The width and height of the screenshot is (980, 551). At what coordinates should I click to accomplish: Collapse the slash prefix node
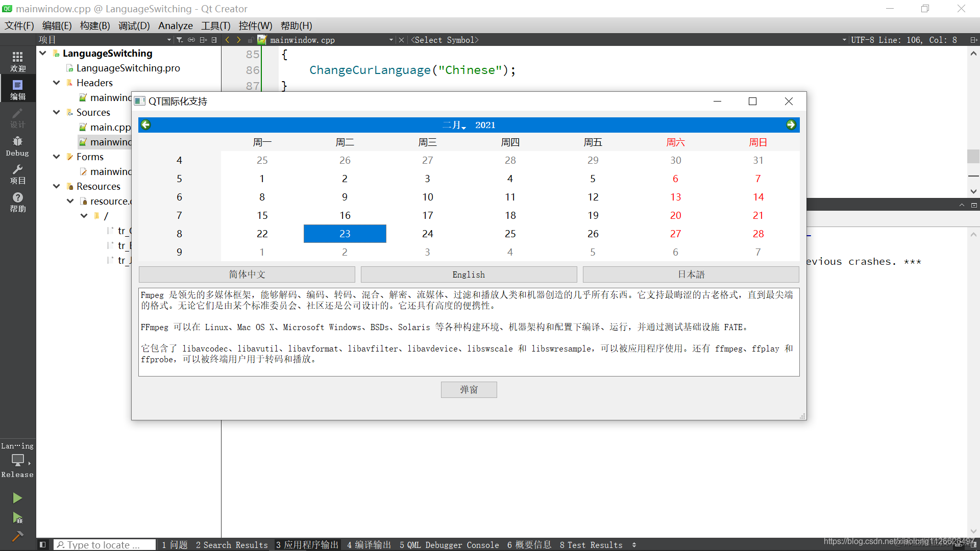point(84,216)
